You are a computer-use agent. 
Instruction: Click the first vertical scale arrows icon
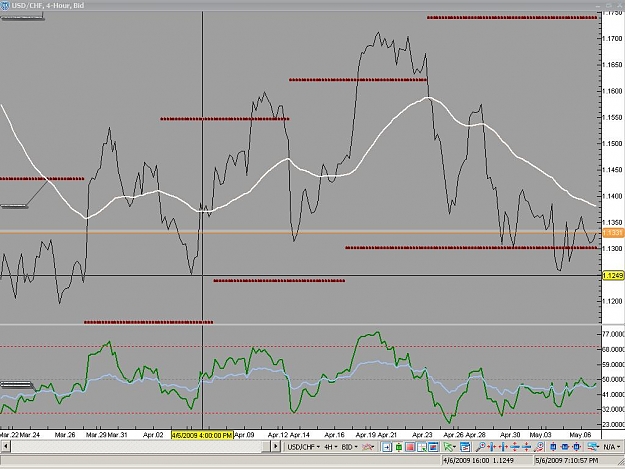coord(515,447)
